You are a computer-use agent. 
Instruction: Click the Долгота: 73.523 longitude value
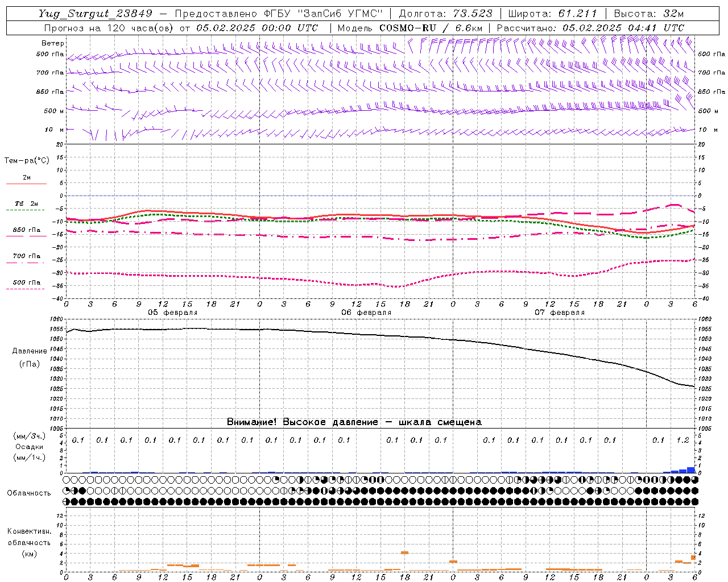coord(445,14)
